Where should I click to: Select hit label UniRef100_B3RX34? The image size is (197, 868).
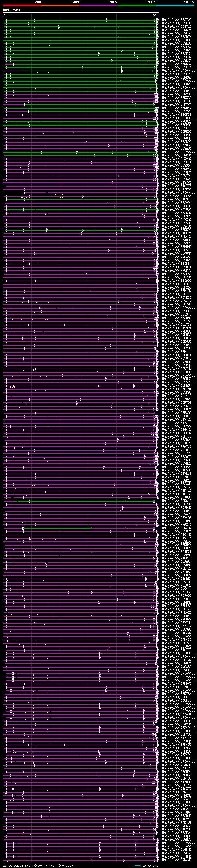pyautogui.click(x=177, y=94)
